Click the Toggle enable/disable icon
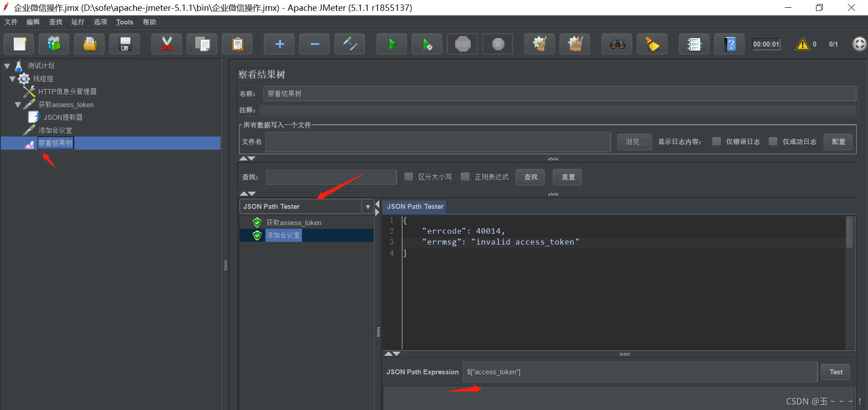868x410 pixels. pyautogui.click(x=350, y=44)
